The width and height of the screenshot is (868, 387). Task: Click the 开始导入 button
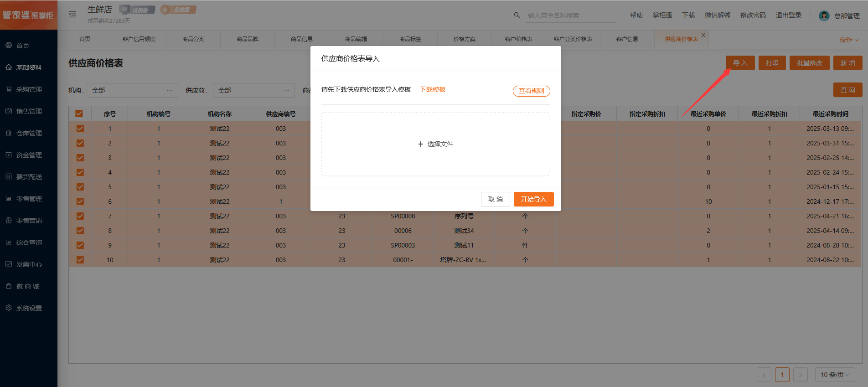pyautogui.click(x=534, y=199)
